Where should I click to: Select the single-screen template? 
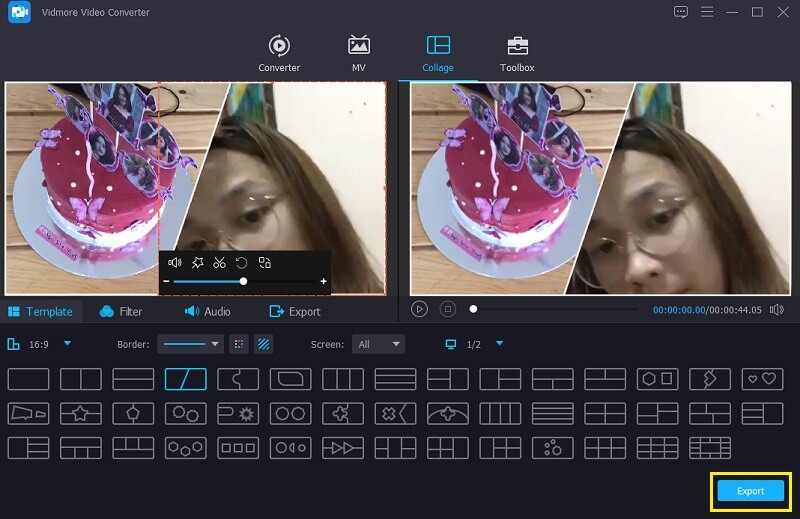29,379
